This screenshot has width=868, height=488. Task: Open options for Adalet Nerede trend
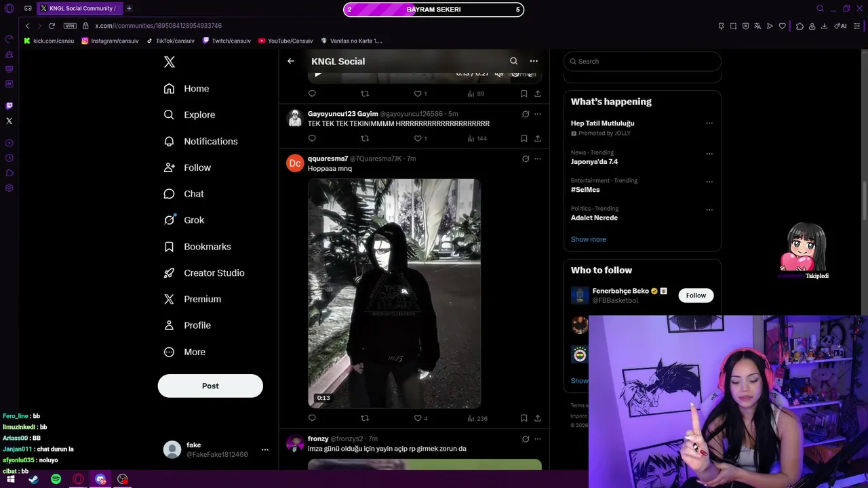click(x=709, y=209)
